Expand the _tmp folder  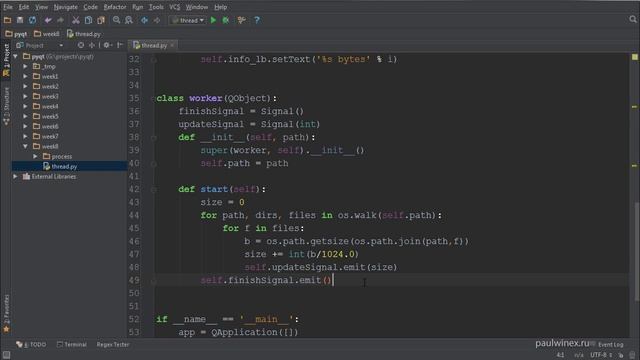26,66
